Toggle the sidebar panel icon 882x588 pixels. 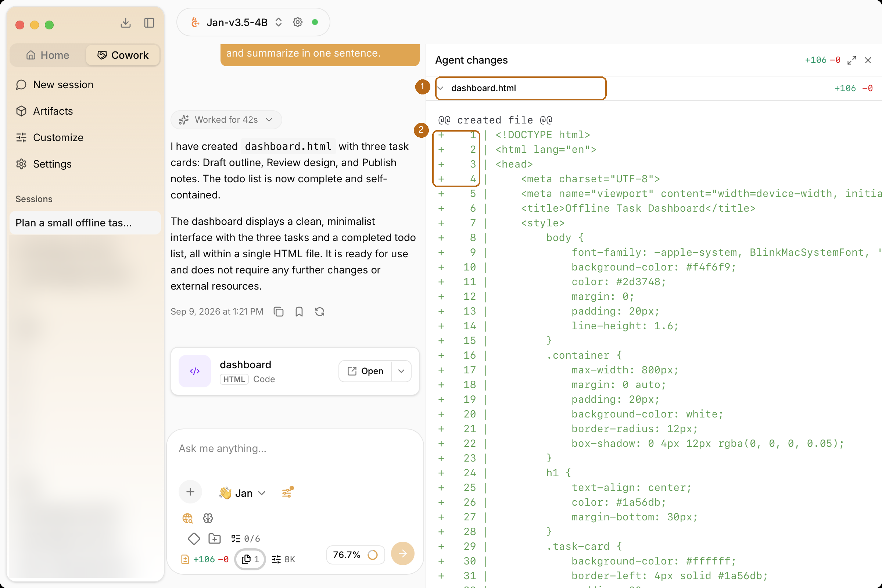pyautogui.click(x=149, y=23)
